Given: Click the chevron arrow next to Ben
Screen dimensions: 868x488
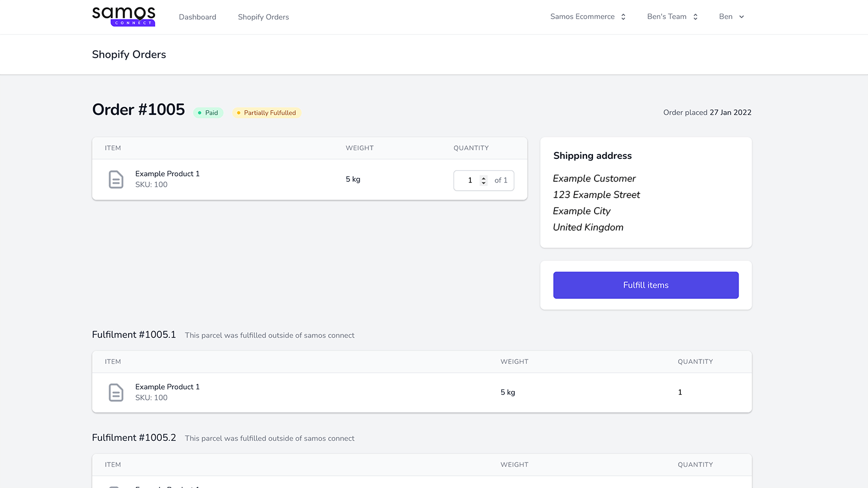Looking at the screenshot, I should pos(742,17).
